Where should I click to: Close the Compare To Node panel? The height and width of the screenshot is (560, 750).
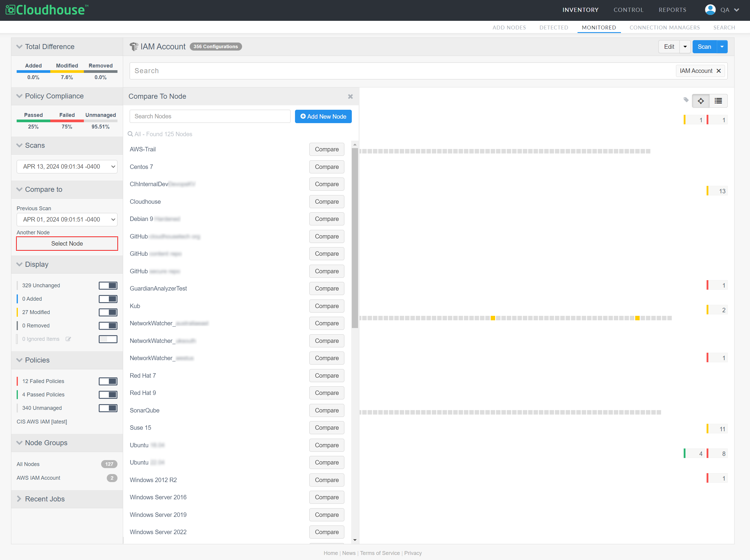click(350, 97)
